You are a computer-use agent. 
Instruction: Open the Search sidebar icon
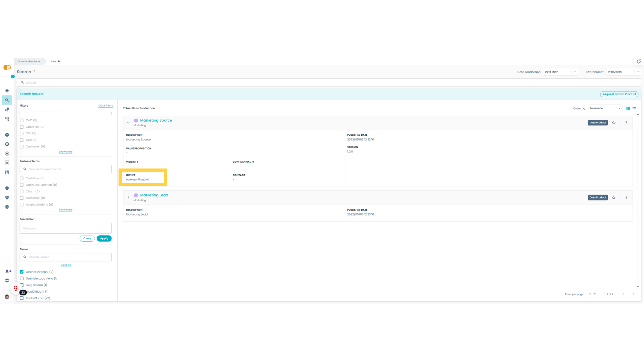(x=7, y=100)
